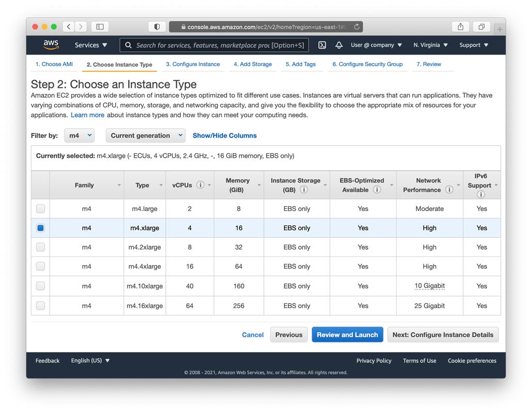Image resolution: width=532 pixels, height=411 pixels.
Task: Click Network Performance info icon
Action: (449, 190)
